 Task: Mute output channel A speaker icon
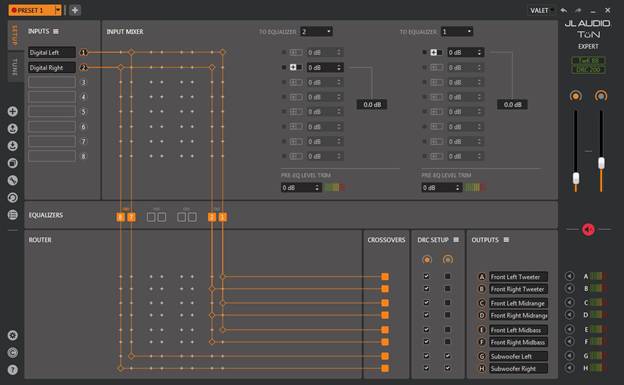tap(569, 276)
